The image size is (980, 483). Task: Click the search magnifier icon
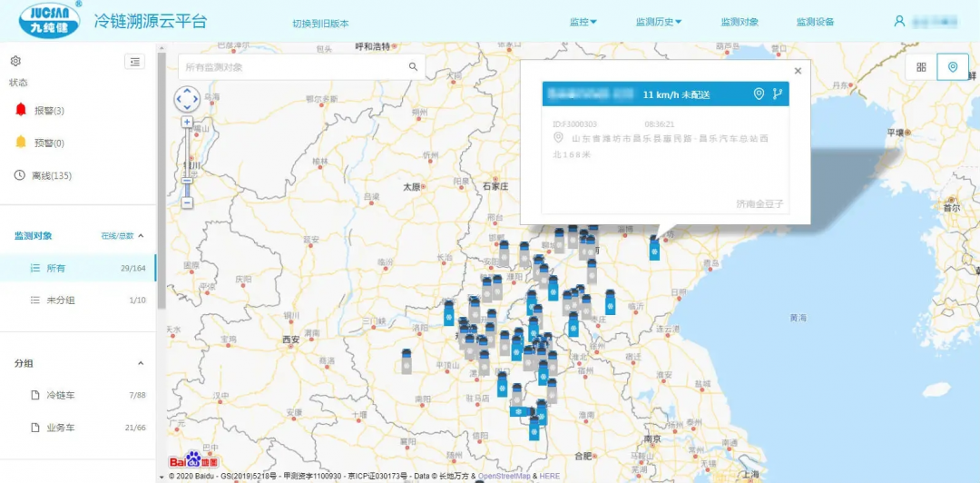click(413, 67)
